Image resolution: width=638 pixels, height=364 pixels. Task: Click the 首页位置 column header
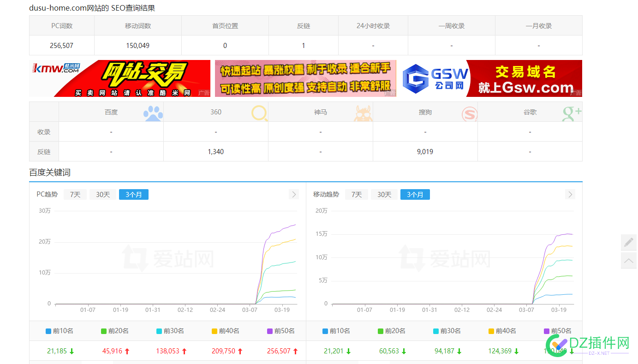[x=225, y=26]
